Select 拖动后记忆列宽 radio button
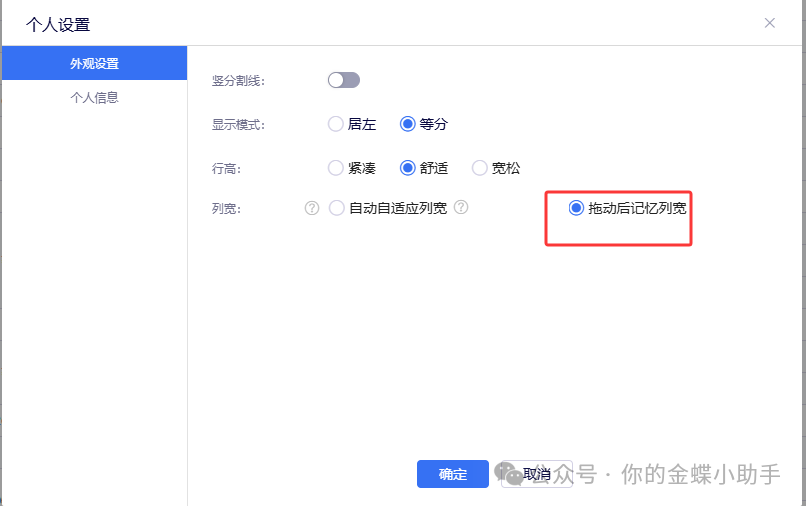The image size is (806, 506). [x=576, y=208]
